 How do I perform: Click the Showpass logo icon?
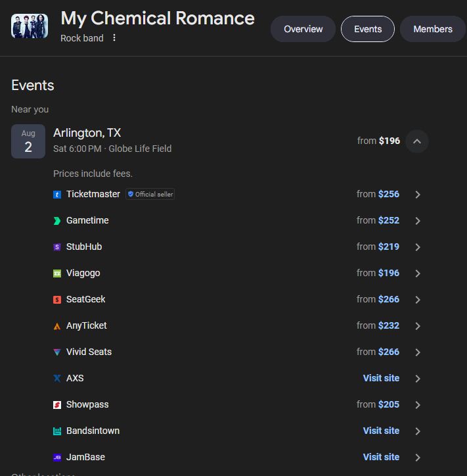tap(57, 404)
